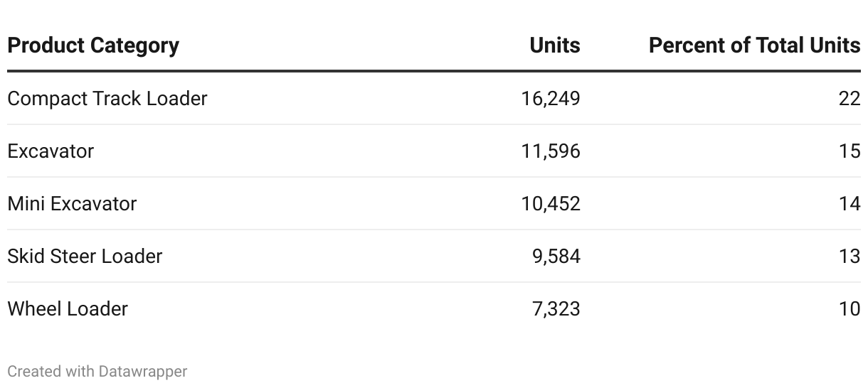Screen dimensions: 868x388
Task: Click the 9,584 units value
Action: tap(556, 256)
